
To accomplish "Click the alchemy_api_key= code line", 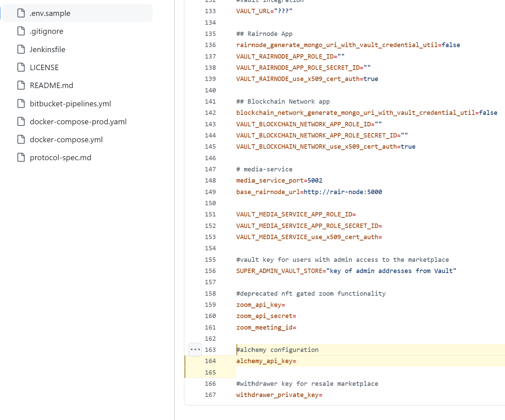I will (x=266, y=361).
